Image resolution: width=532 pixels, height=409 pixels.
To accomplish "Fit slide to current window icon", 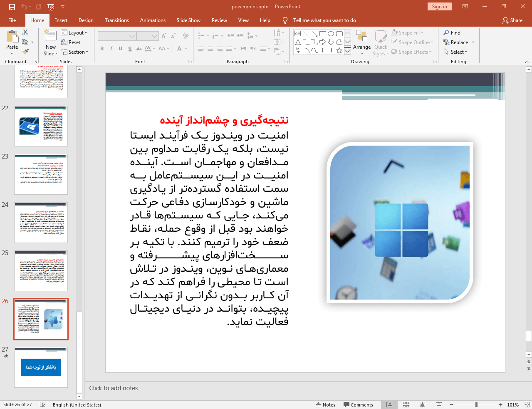I will (x=527, y=405).
